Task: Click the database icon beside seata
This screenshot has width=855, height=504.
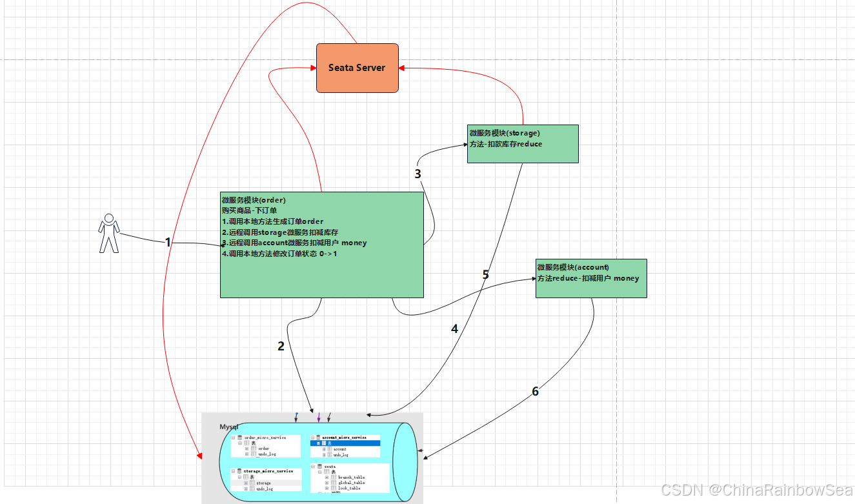Action: [x=319, y=467]
